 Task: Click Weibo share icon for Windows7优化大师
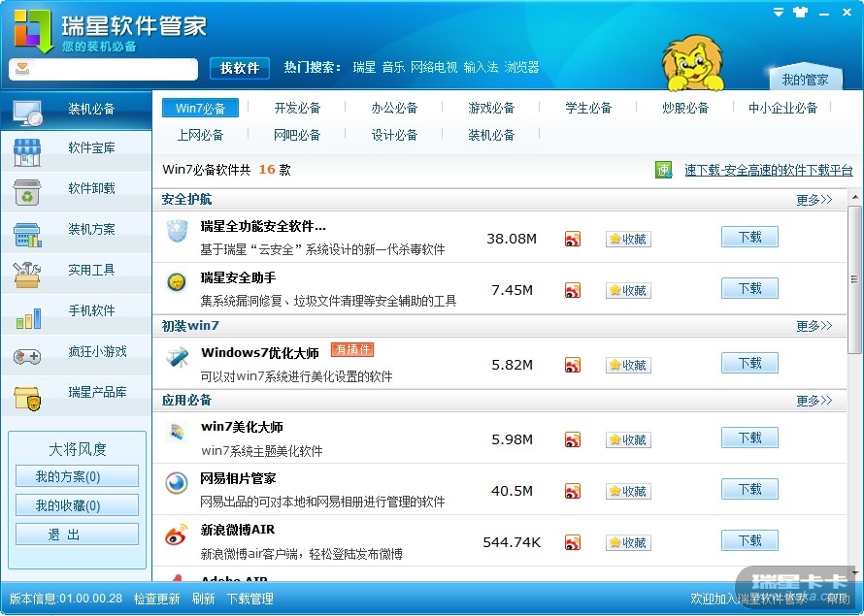[573, 365]
